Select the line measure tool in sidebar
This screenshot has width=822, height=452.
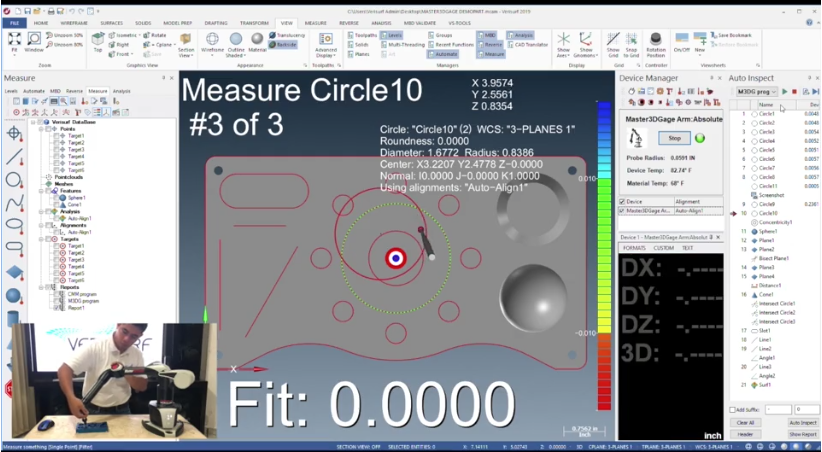[x=14, y=156]
